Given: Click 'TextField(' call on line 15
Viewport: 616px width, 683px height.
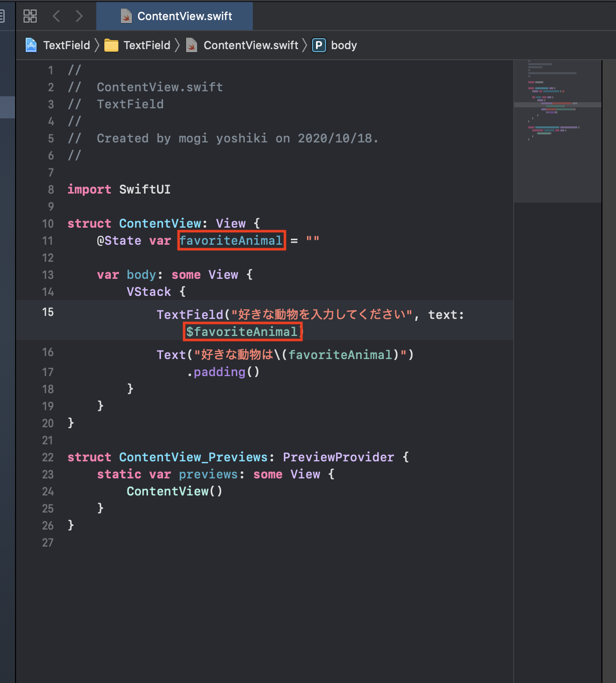Looking at the screenshot, I should tap(193, 315).
